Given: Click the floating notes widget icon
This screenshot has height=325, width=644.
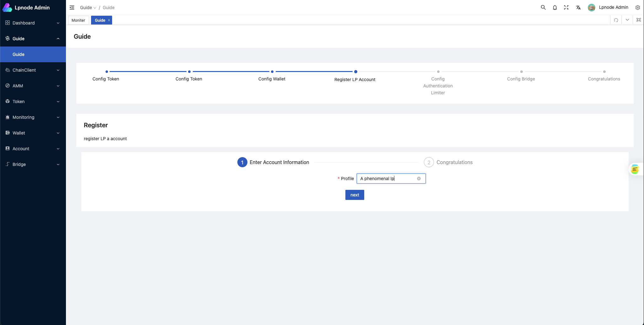Looking at the screenshot, I should pos(635,169).
